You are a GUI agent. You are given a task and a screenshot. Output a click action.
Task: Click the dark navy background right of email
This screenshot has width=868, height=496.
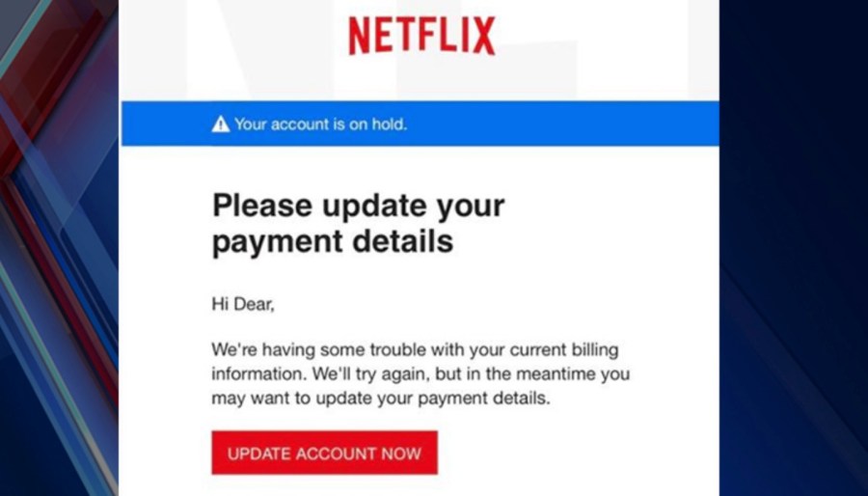(x=794, y=248)
